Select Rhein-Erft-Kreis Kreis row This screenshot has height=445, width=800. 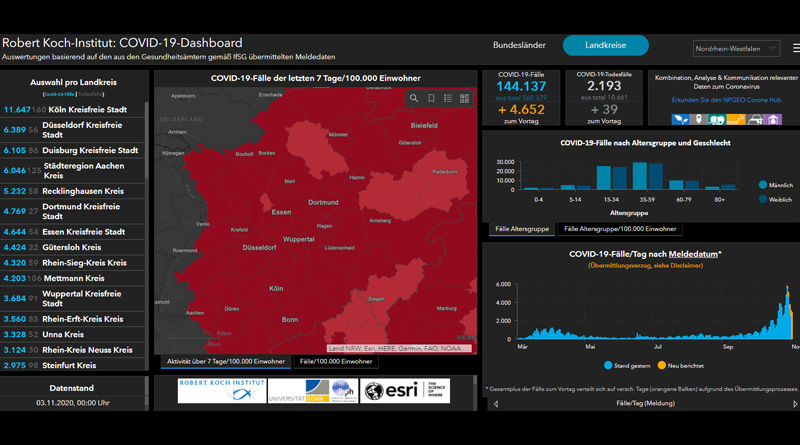tap(72, 319)
